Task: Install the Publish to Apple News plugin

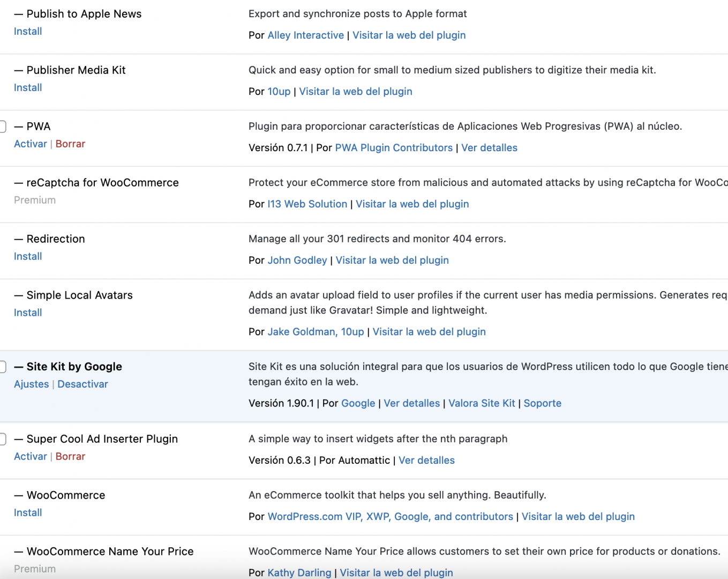Action: click(x=28, y=31)
